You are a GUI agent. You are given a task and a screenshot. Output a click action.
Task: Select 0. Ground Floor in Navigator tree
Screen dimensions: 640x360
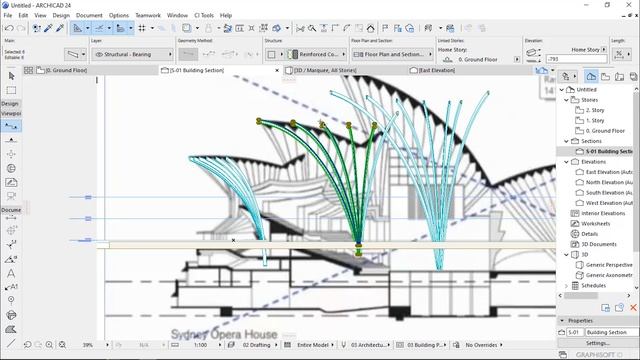[605, 131]
